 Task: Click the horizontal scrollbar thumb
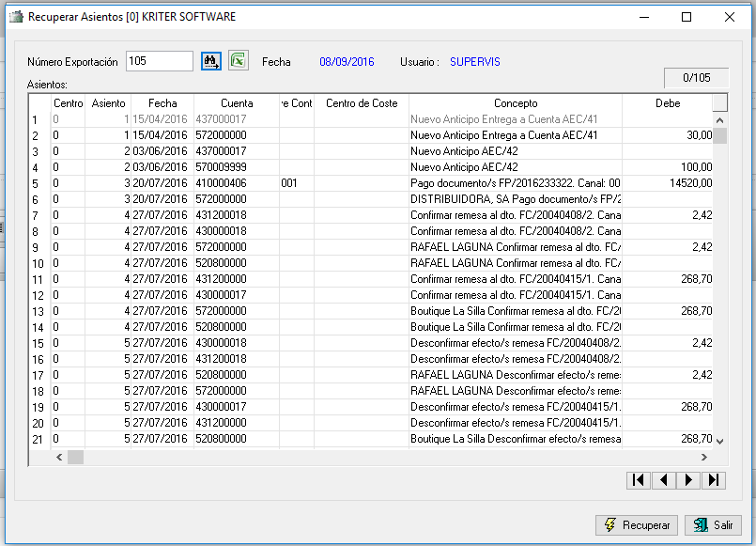pos(75,457)
